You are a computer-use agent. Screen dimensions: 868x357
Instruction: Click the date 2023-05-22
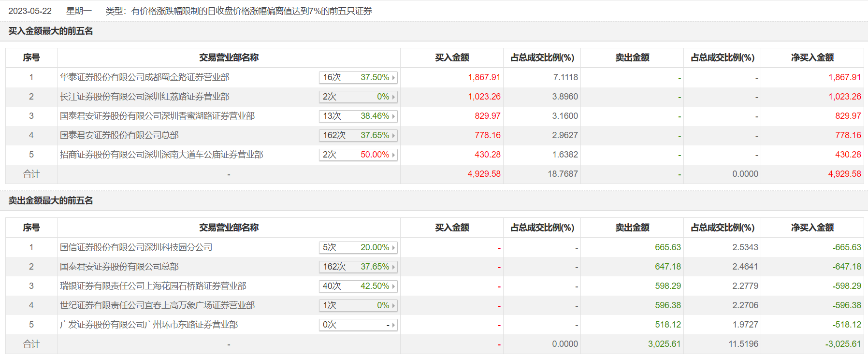click(x=30, y=11)
